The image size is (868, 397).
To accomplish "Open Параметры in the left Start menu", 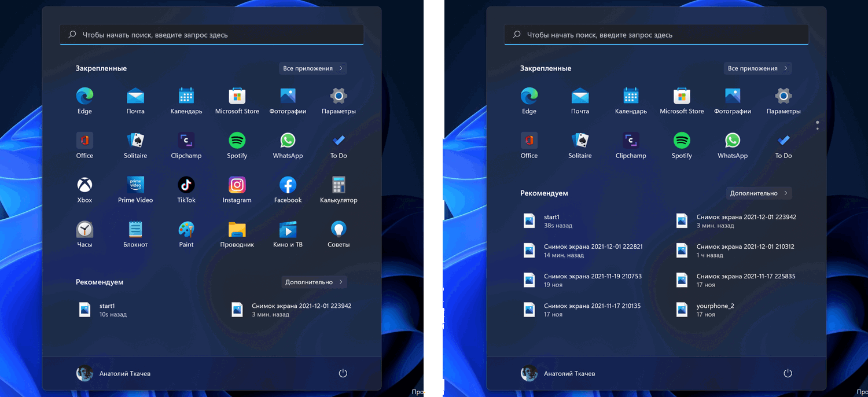I will pos(339,101).
